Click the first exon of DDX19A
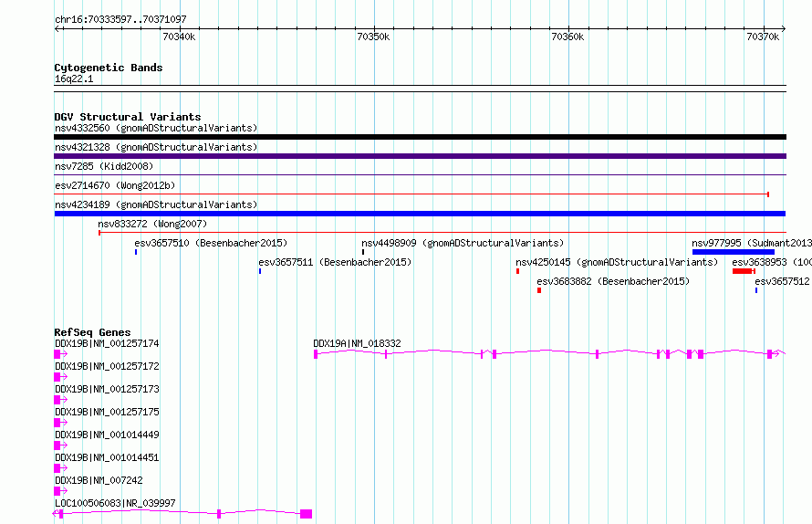 [x=316, y=354]
